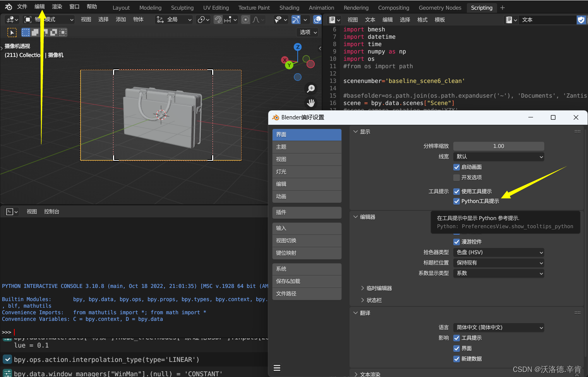Image resolution: width=588 pixels, height=377 pixels.
Task: Open the 色盘 (HSV) picker type dropdown
Action: [x=498, y=252]
